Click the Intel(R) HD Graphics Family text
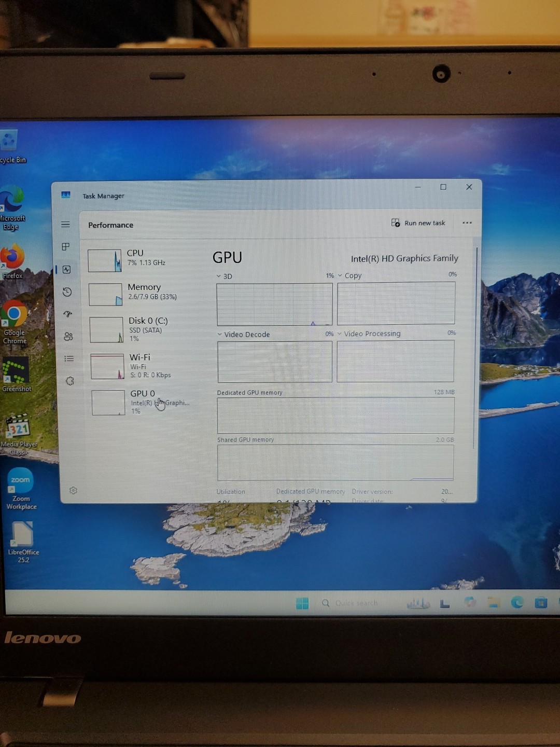Image resolution: width=560 pixels, height=747 pixels. 404,258
